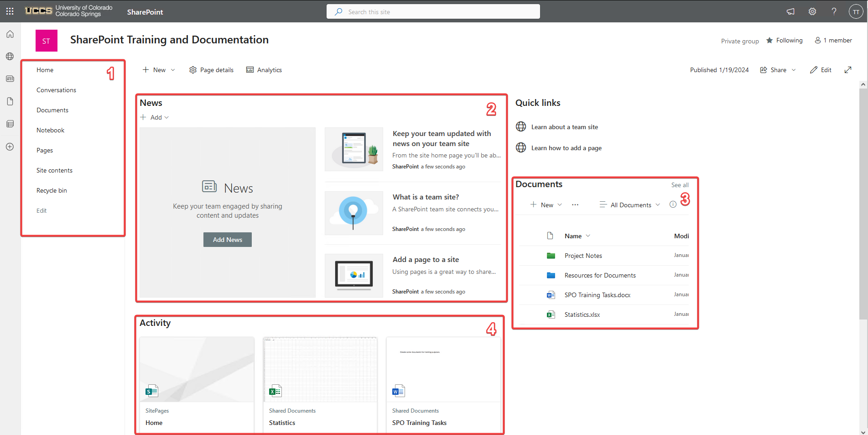The image size is (868, 435).
Task: Open the ellipsis more options in Documents
Action: [575, 205]
